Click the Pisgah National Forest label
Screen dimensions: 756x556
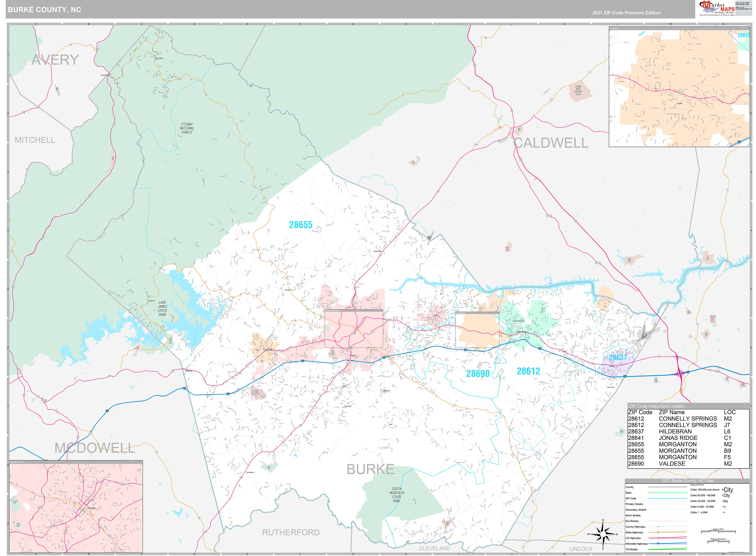coord(187,128)
